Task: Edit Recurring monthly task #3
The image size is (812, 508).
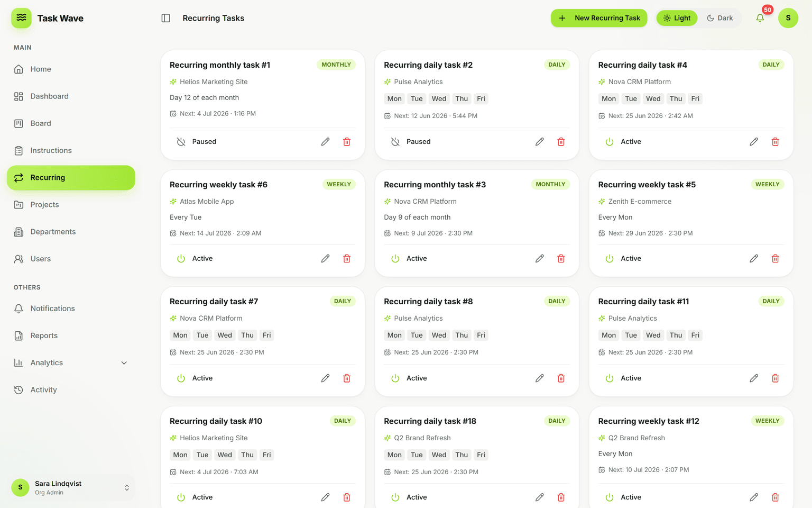Action: tap(539, 258)
